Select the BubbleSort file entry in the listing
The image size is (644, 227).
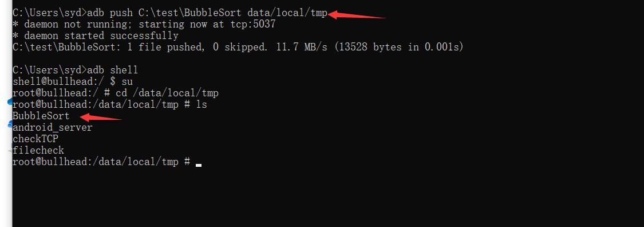pos(41,116)
